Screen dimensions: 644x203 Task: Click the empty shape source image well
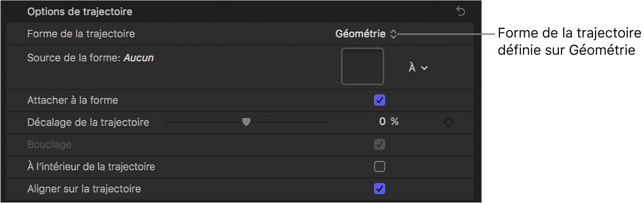(x=362, y=66)
